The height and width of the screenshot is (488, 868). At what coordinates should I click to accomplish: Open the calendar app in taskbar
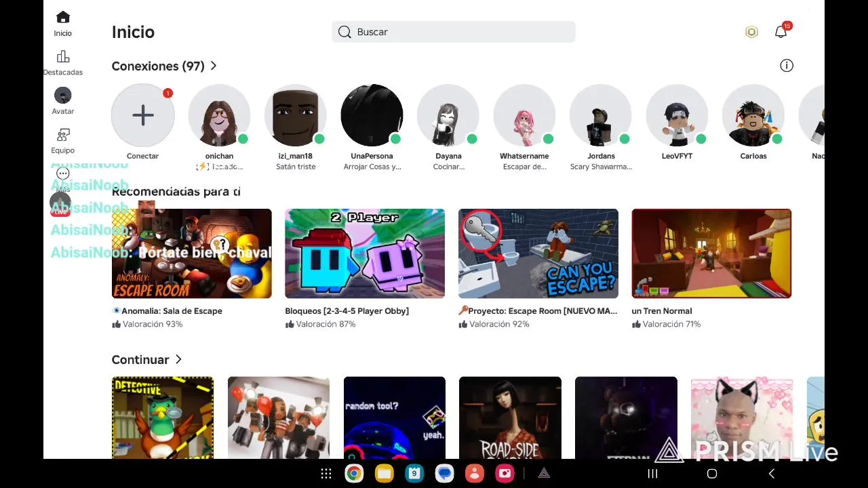tap(414, 474)
